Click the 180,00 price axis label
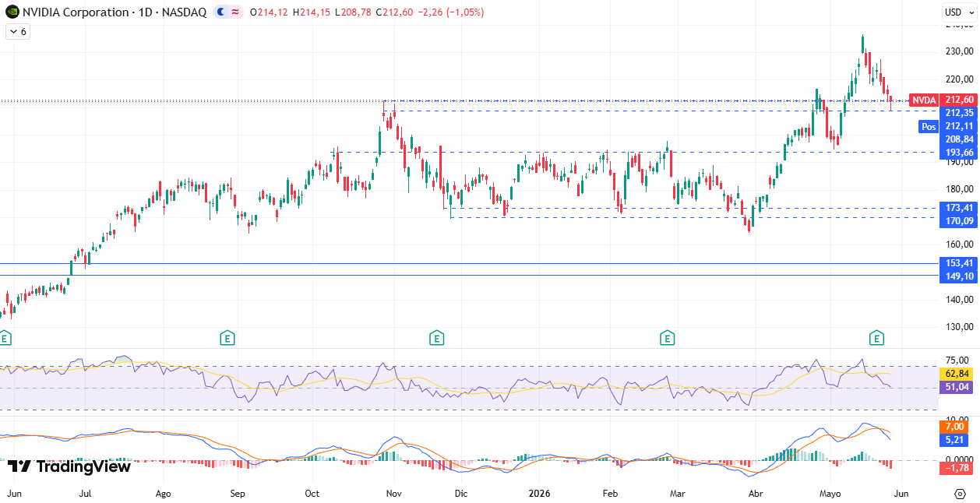Image resolution: width=980 pixels, height=503 pixels. pos(958,189)
